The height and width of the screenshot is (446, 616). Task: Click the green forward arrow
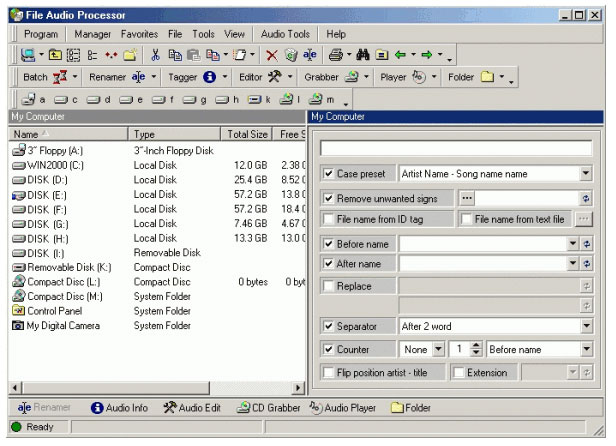coord(427,55)
